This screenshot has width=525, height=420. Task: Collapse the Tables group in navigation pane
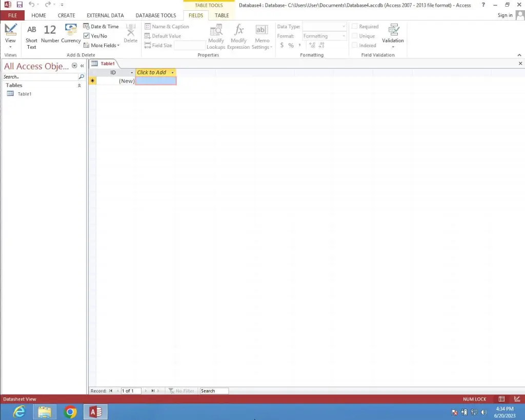[79, 86]
